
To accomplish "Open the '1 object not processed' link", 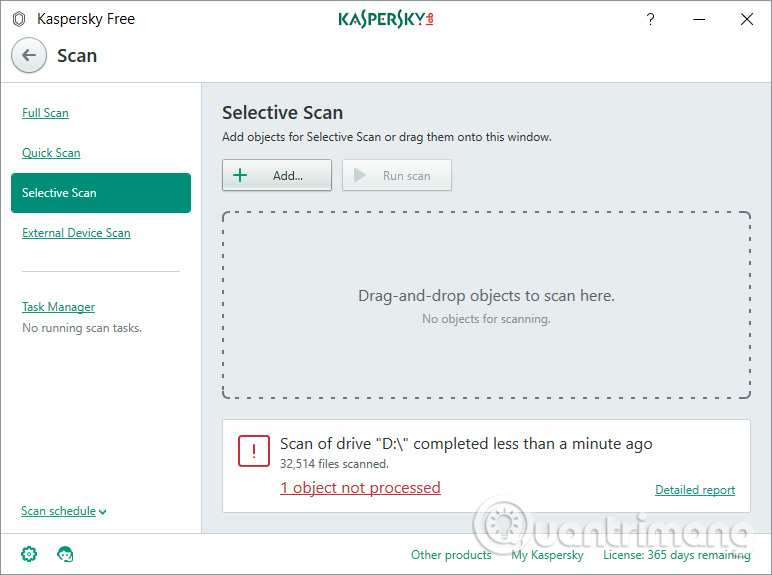I will point(360,487).
